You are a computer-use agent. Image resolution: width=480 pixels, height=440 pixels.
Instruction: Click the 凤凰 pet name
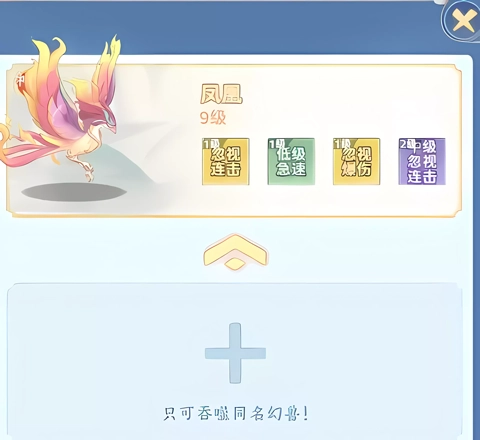pyautogui.click(x=221, y=94)
